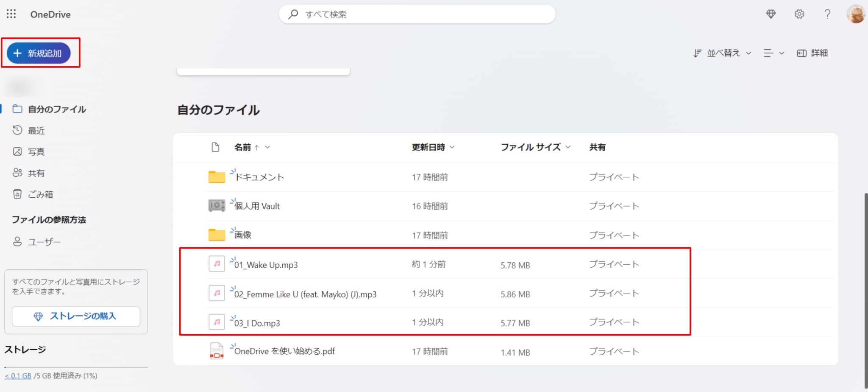Open the 画像 folder name
This screenshot has height=392, width=868.
[243, 235]
